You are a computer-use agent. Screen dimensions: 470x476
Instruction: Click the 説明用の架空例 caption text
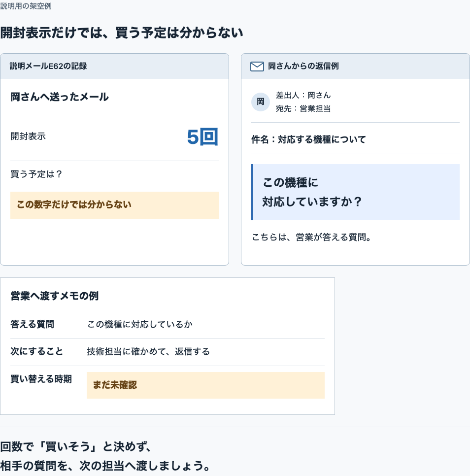(26, 6)
